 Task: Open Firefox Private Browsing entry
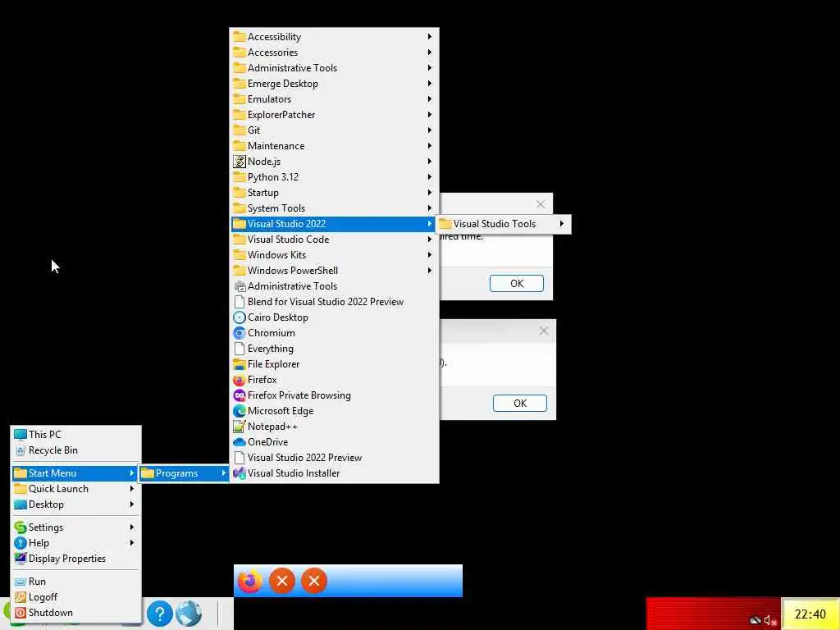(x=335, y=395)
